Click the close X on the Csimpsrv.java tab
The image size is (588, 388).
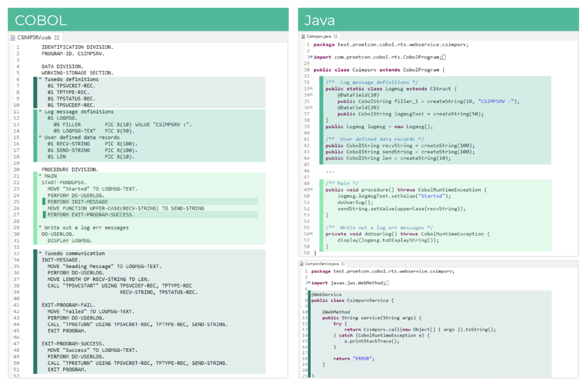pyautogui.click(x=336, y=36)
